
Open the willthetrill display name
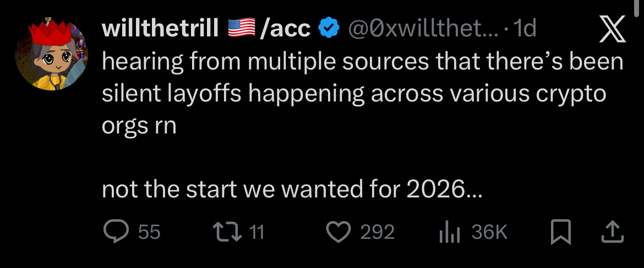coord(161,29)
